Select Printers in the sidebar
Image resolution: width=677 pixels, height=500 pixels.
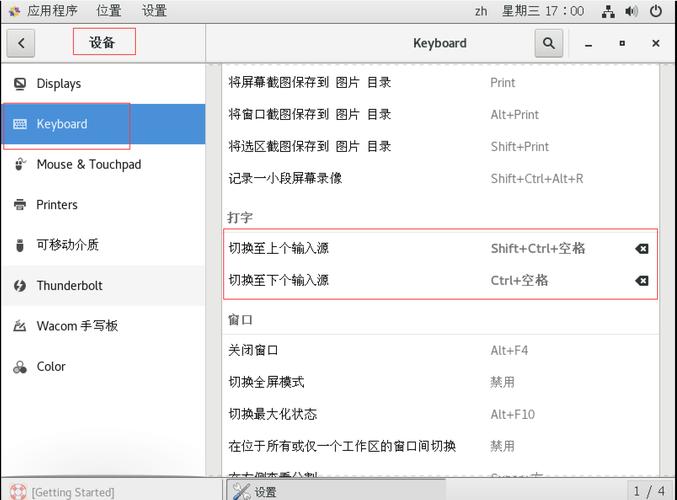[57, 205]
